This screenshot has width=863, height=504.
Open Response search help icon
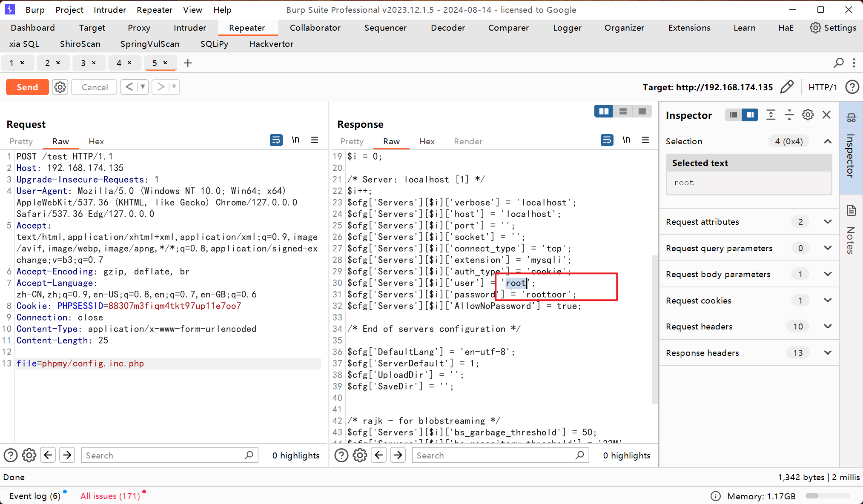pyautogui.click(x=341, y=455)
